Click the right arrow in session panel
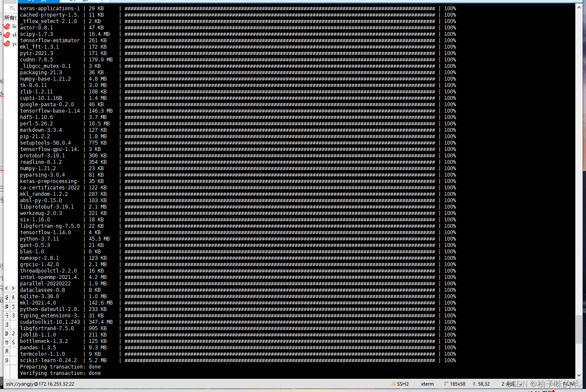The height and width of the screenshot is (392, 586). [x=13, y=288]
